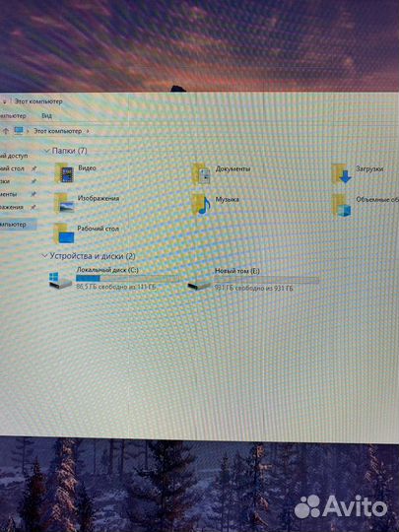This screenshot has width=399, height=532.
Task: Open the Видео folder icon
Action: [x=64, y=173]
